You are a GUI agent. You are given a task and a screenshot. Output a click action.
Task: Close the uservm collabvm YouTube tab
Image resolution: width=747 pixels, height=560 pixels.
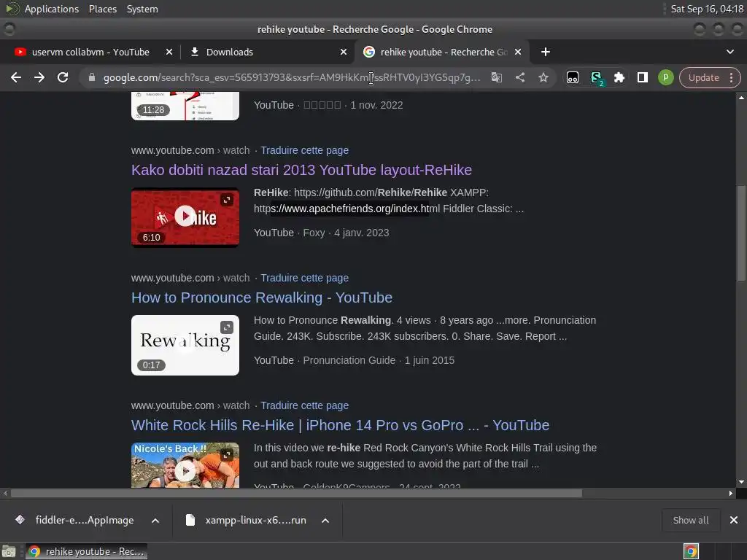[x=169, y=52]
